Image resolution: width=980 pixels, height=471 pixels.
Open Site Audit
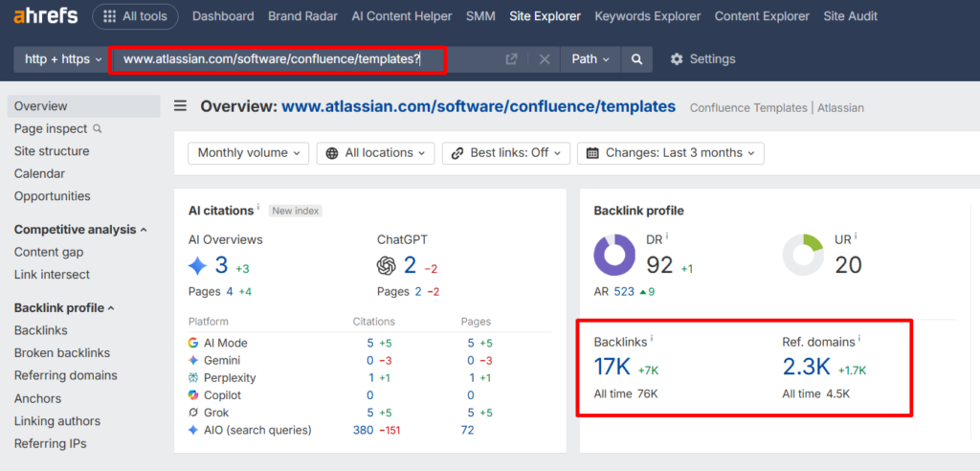(x=851, y=16)
